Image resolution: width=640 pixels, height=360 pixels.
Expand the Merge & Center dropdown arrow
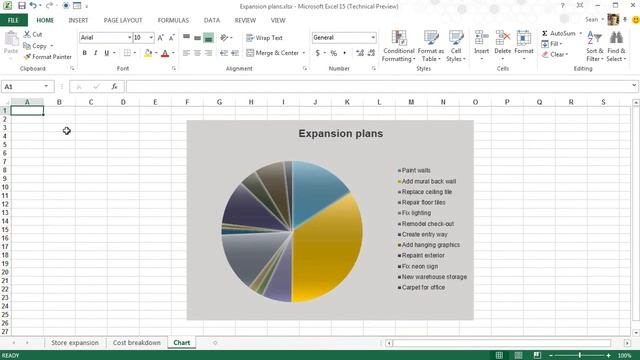(x=304, y=53)
